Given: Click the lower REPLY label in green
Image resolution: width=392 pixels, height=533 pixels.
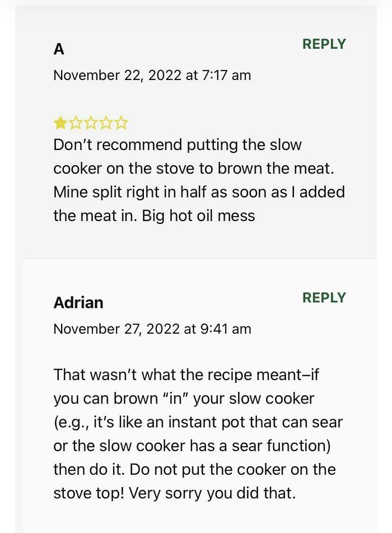Looking at the screenshot, I should pos(324,297).
